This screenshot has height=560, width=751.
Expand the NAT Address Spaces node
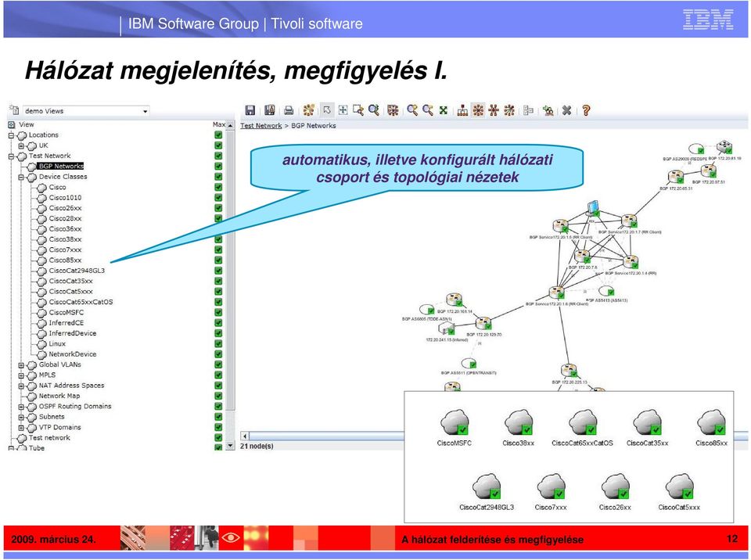pos(21,386)
